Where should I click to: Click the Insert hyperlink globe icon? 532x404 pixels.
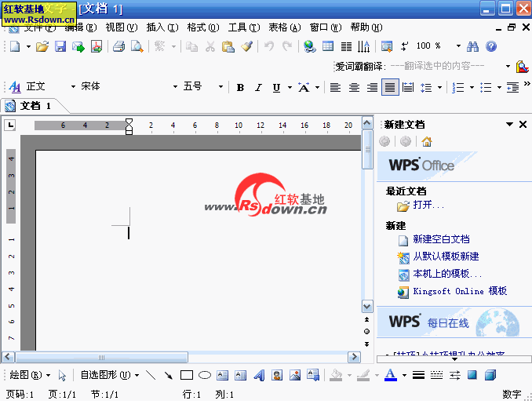[309, 46]
